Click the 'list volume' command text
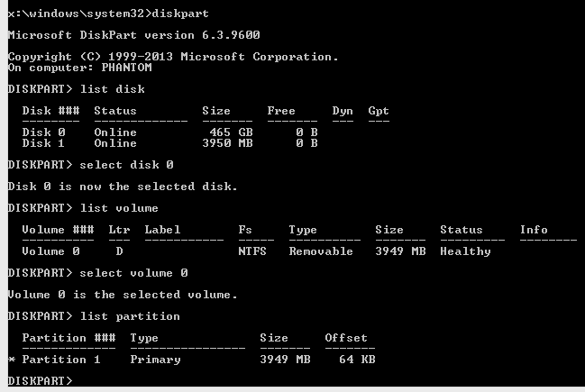 [119, 208]
